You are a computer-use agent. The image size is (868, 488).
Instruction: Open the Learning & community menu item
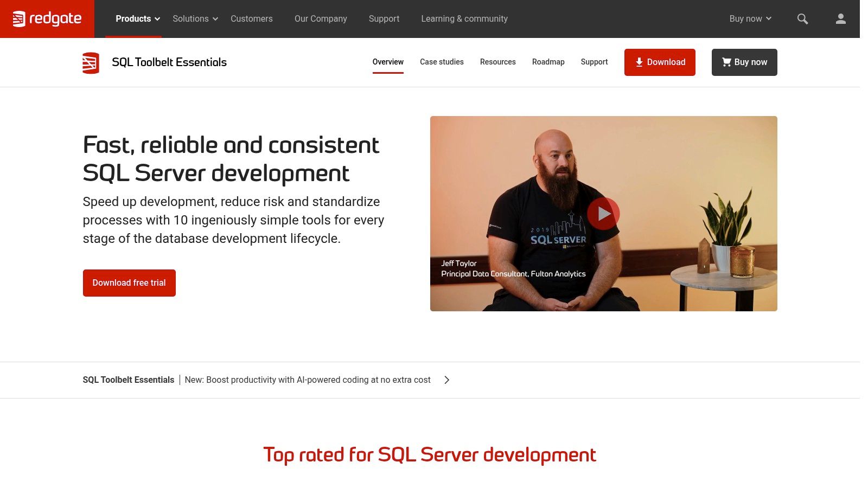tap(464, 18)
